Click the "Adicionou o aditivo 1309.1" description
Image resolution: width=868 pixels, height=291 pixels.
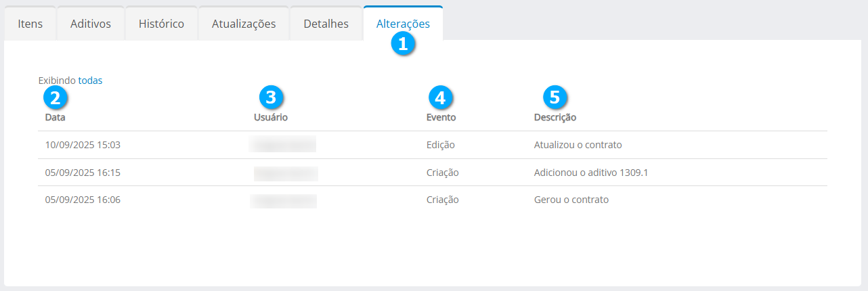[591, 173]
